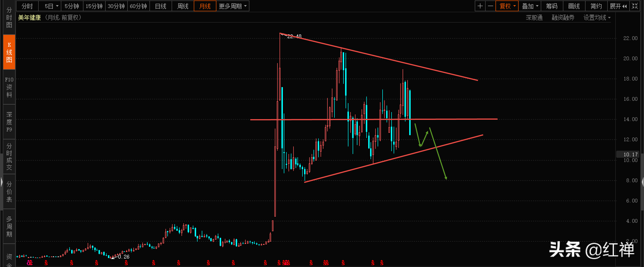Image resolution: width=644 pixels, height=267 pixels.
Task: Click the 22.00 price axis label
Action: 630,38
